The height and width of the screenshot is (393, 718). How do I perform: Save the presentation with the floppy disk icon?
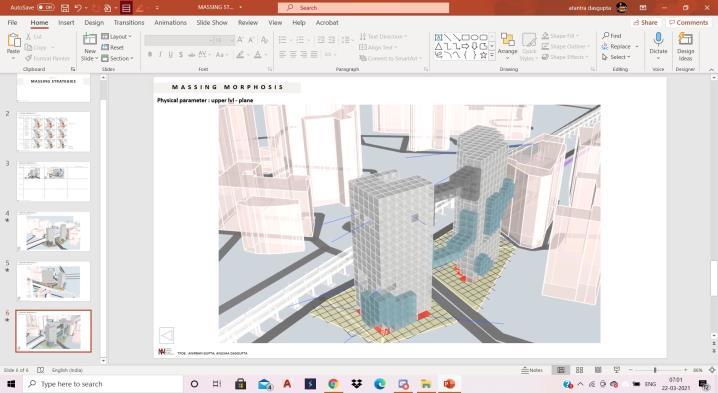[65, 8]
